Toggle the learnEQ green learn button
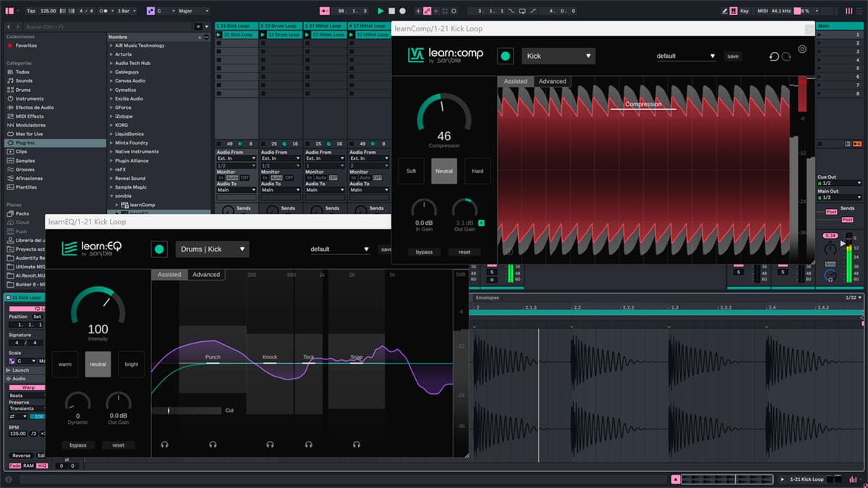This screenshot has height=488, width=868. pyautogui.click(x=159, y=249)
